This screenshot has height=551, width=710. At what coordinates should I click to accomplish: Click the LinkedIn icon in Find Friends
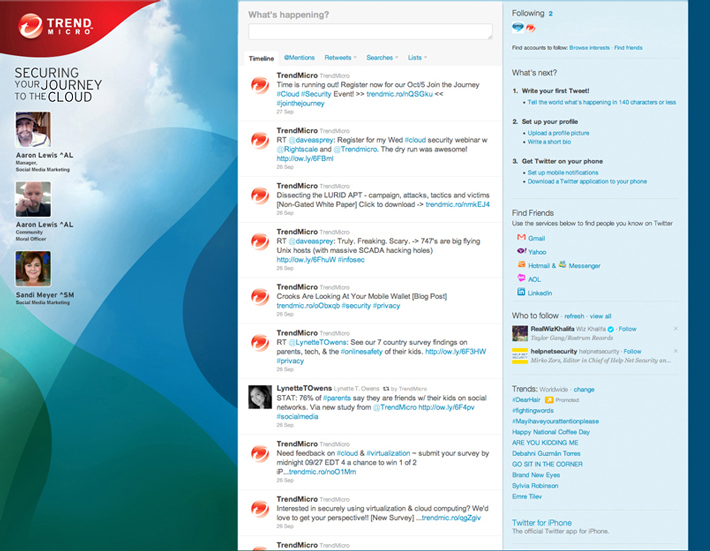tap(521, 292)
